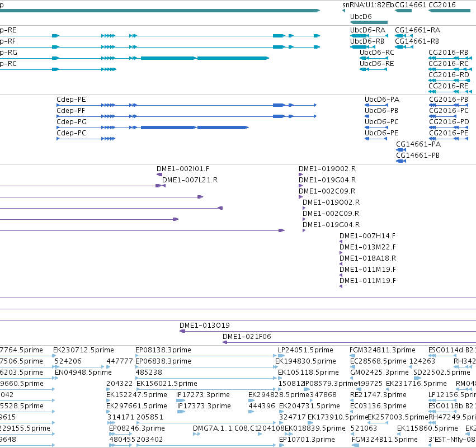Click the DME1-013O19 clone label
476x448 pixels.
tap(205, 326)
